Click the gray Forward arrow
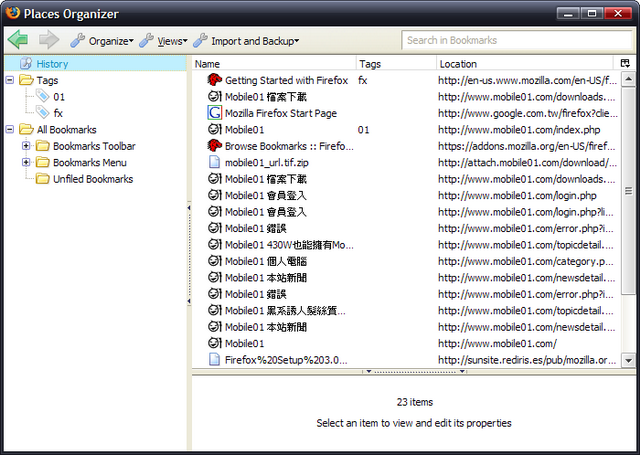Screen dimensions: 640x455 click(x=49, y=40)
